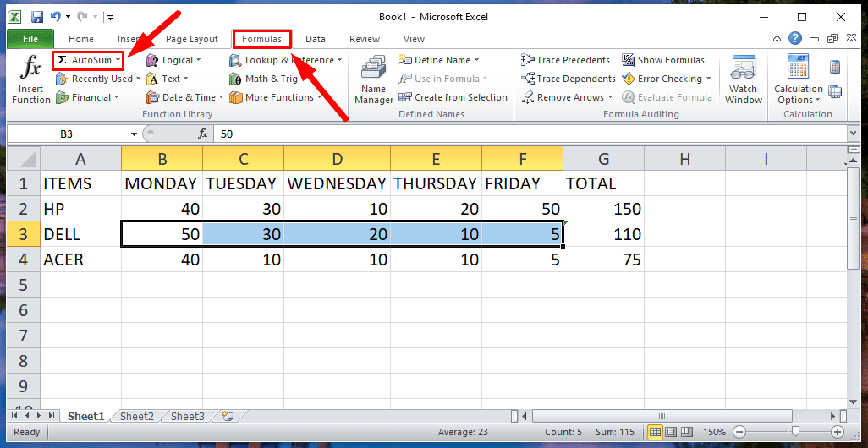
Task: Click the Save icon in Quick Access
Action: click(36, 17)
